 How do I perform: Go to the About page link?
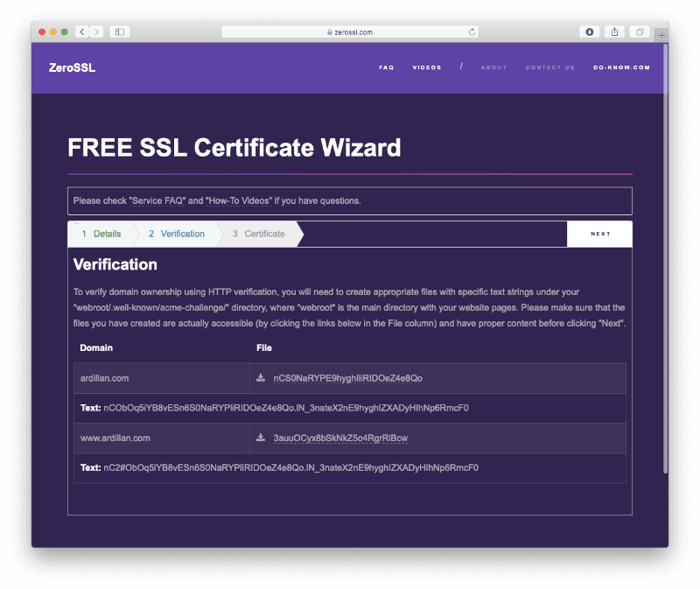[x=493, y=67]
